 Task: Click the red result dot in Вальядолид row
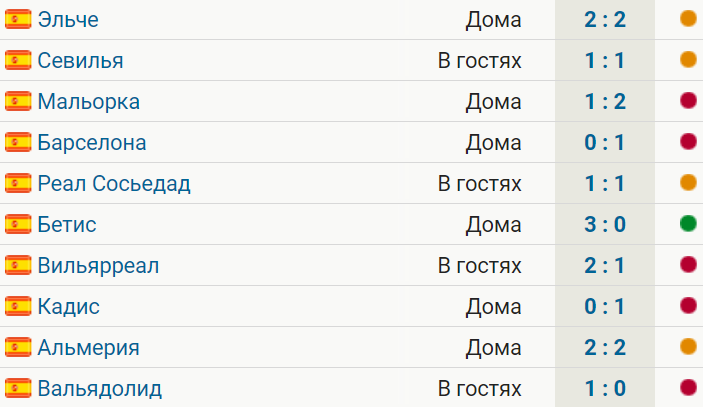(688, 387)
